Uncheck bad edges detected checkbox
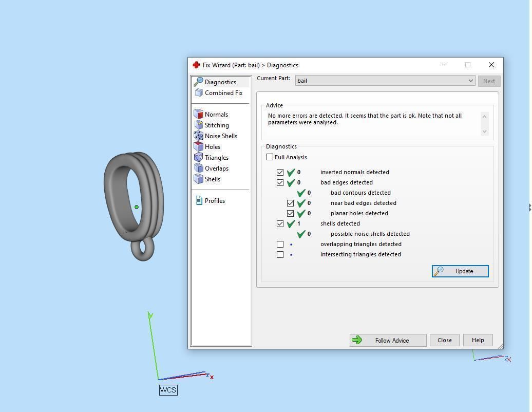This screenshot has height=412, width=532. tap(280, 182)
